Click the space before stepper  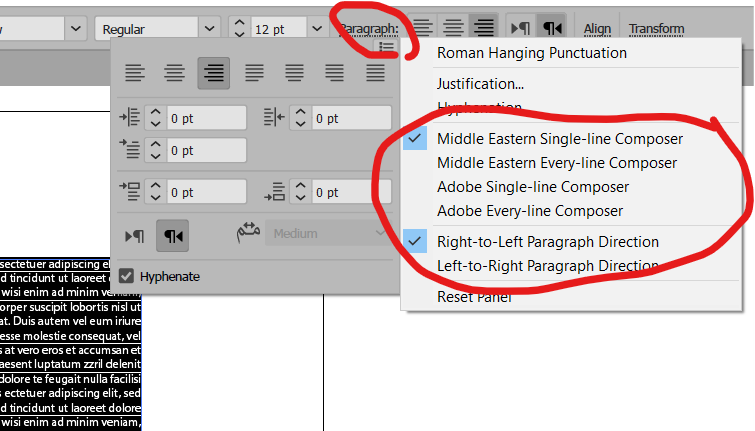coord(155,192)
